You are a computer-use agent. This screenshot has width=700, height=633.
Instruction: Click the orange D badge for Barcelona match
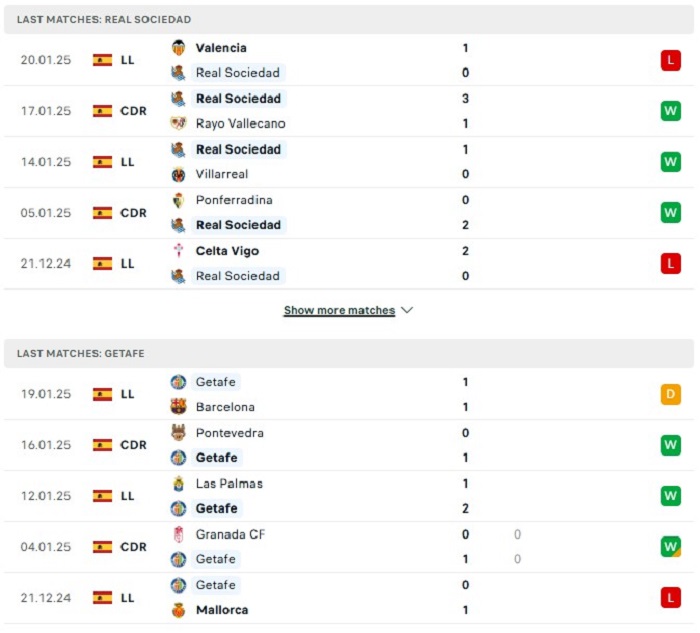(671, 394)
